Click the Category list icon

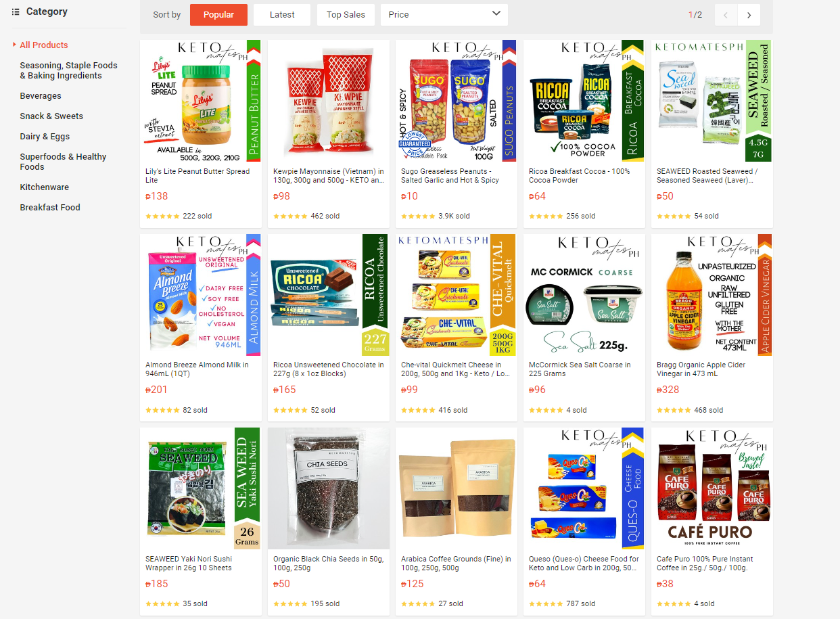click(16, 12)
